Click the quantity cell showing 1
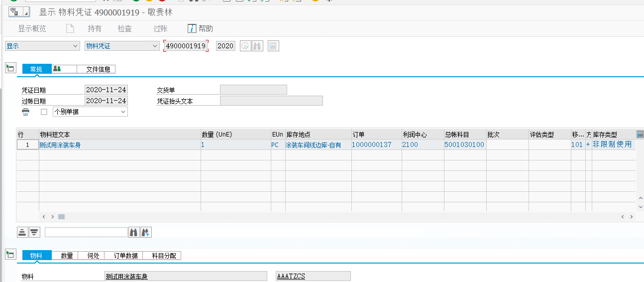Screen dimensions: 644x282 pos(235,144)
